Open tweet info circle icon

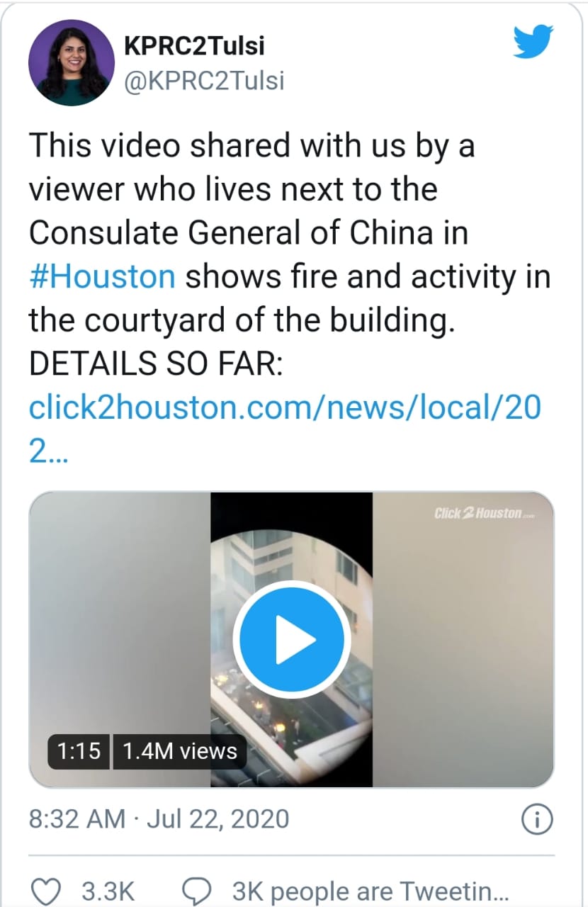pos(537,819)
